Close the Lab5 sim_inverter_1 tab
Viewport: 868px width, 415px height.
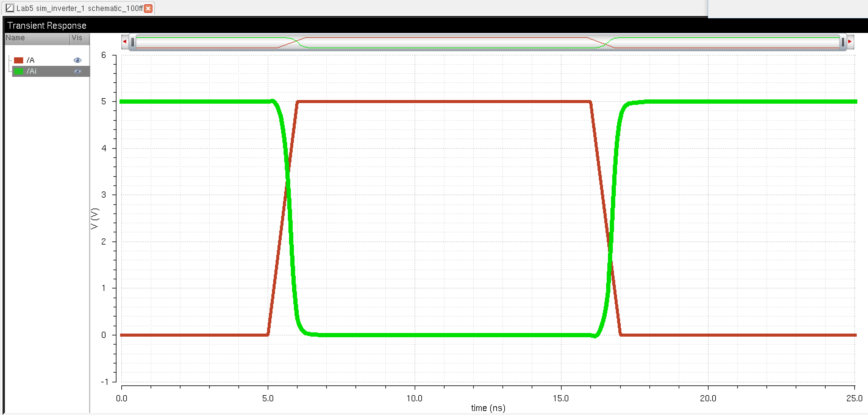pyautogui.click(x=148, y=9)
